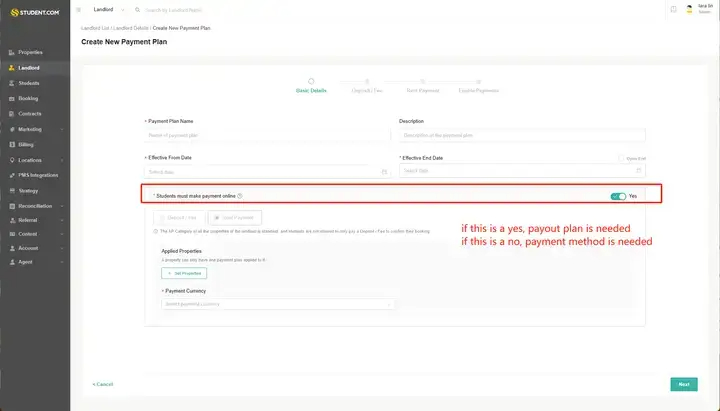This screenshot has width=720, height=411.
Task: Check the Open End checkbox
Action: click(621, 158)
